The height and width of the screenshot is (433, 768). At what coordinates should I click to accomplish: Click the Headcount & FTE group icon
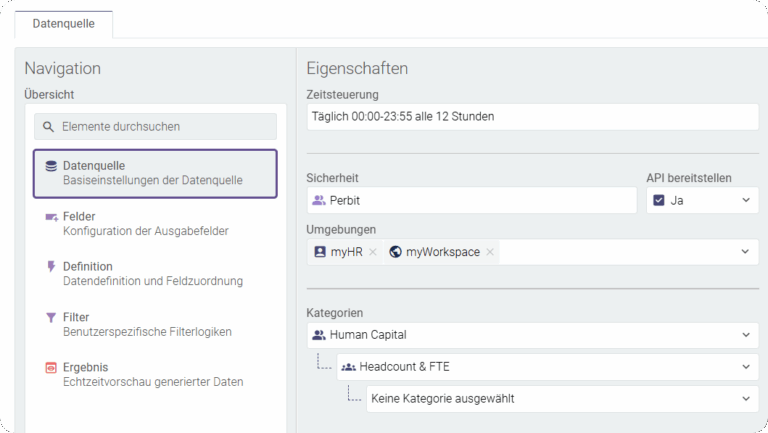click(348, 367)
